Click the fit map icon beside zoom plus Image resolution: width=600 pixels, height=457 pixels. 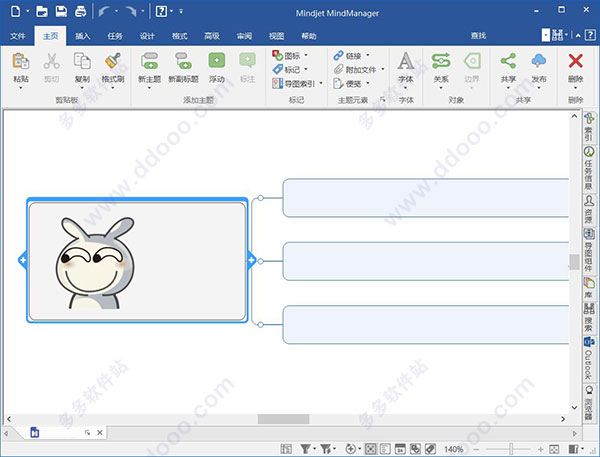554,449
